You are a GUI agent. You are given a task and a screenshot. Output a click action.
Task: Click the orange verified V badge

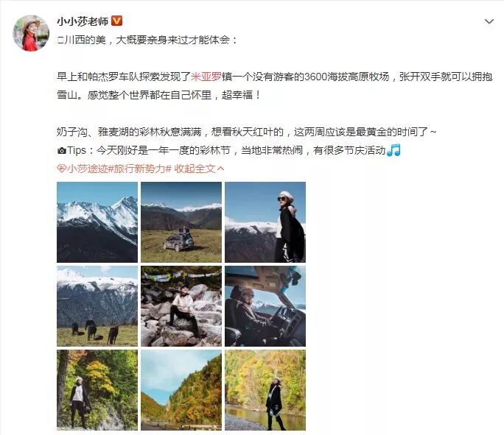coord(116,21)
